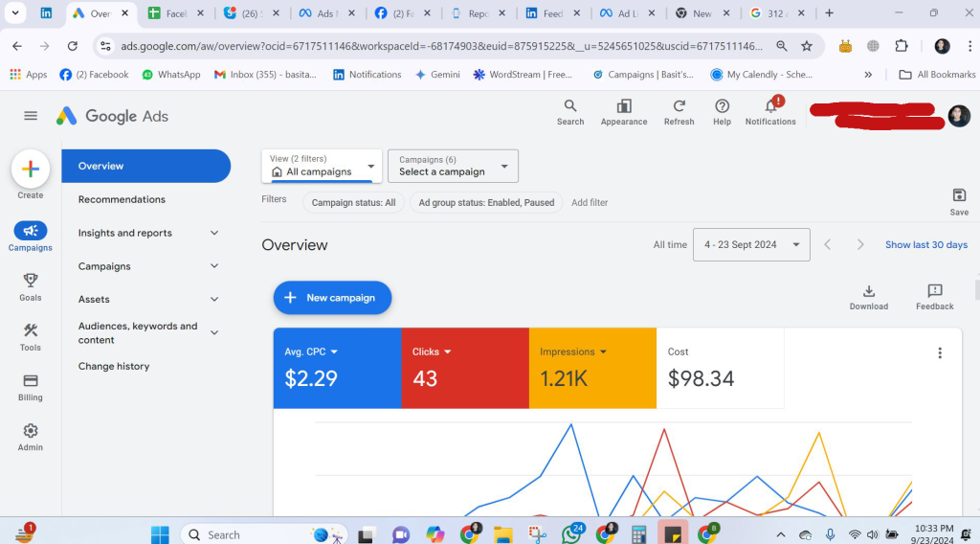980x544 pixels.
Task: Open the Notifications bell
Action: pyautogui.click(x=770, y=107)
